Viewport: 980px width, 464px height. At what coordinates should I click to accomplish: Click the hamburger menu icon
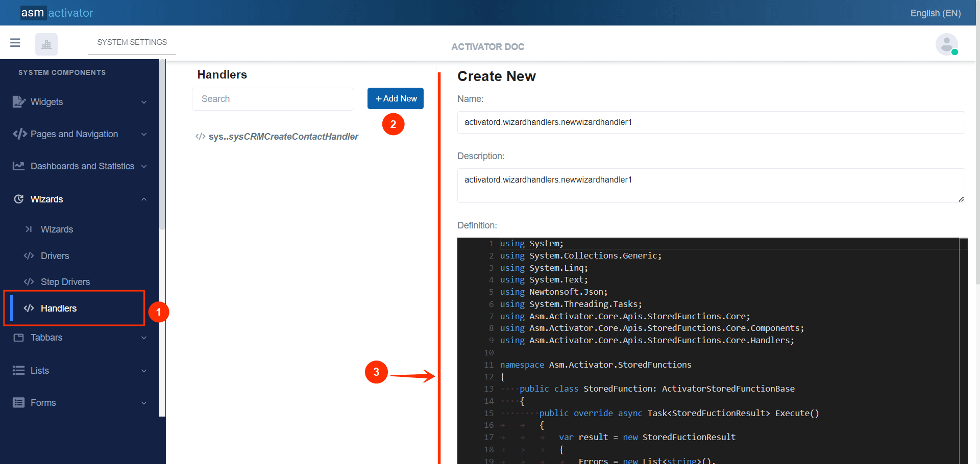[15, 43]
